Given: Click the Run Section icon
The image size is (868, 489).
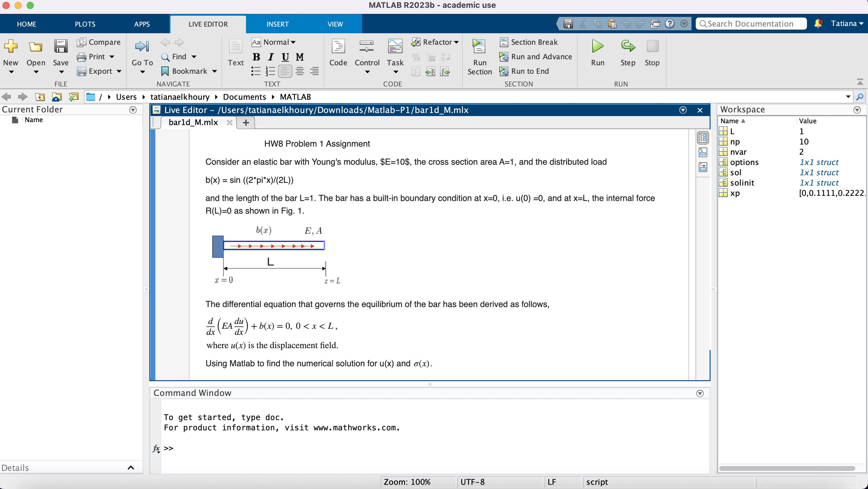Looking at the screenshot, I should pyautogui.click(x=479, y=47).
